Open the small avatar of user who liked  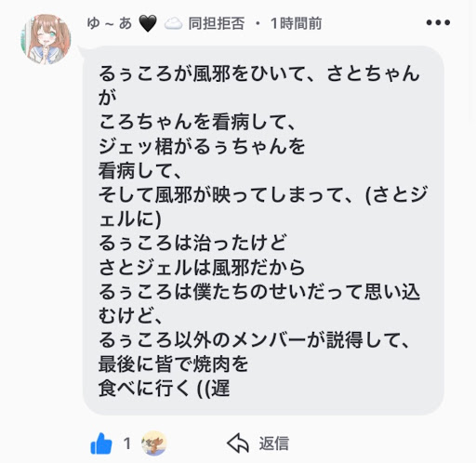coord(154,443)
